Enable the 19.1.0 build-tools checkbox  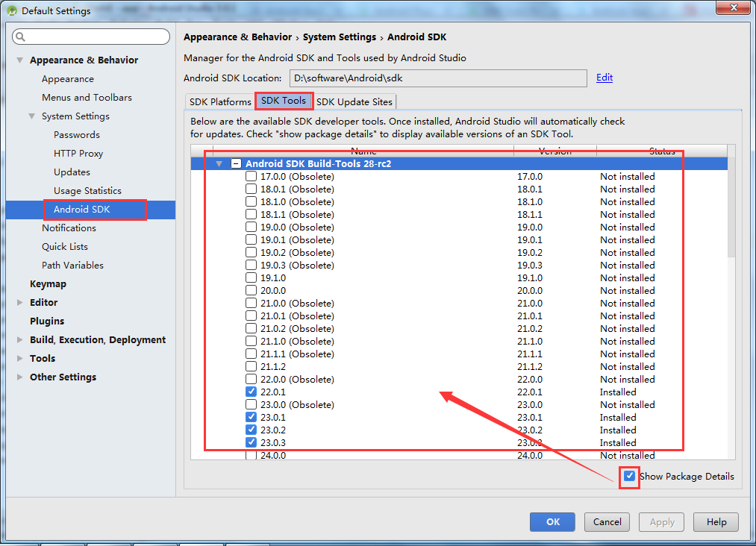click(x=252, y=277)
